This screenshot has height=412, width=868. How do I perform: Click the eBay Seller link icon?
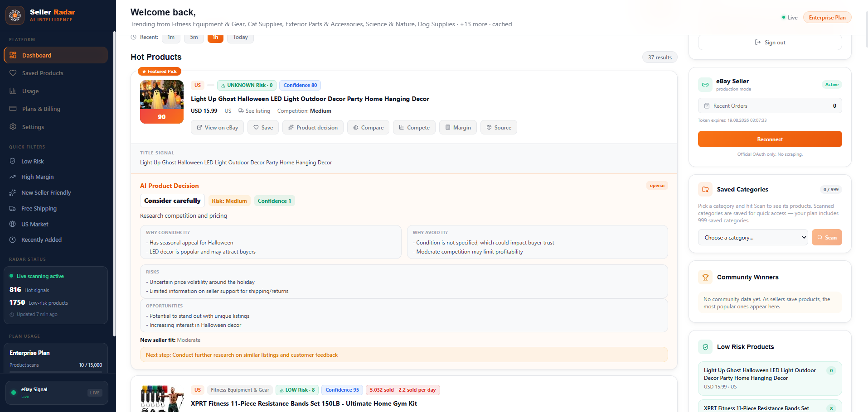pos(705,85)
